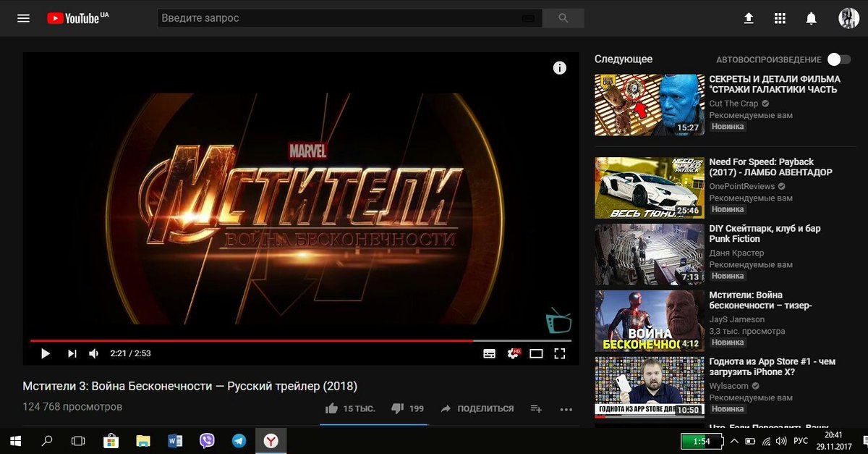This screenshot has width=868, height=454.
Task: Open title Годнота из App Store #1
Action: click(x=773, y=366)
